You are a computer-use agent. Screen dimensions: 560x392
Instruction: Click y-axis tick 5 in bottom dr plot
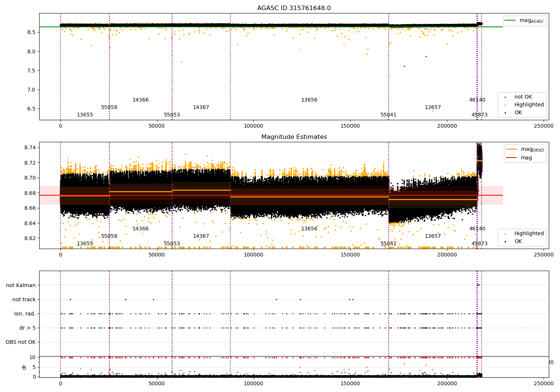(34, 367)
